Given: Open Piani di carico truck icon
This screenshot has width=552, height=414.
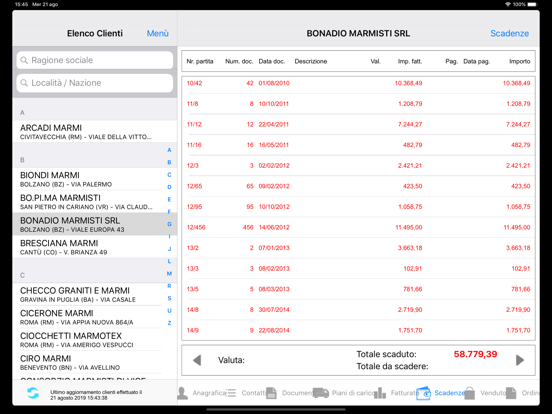Looking at the screenshot, I should coord(321,393).
